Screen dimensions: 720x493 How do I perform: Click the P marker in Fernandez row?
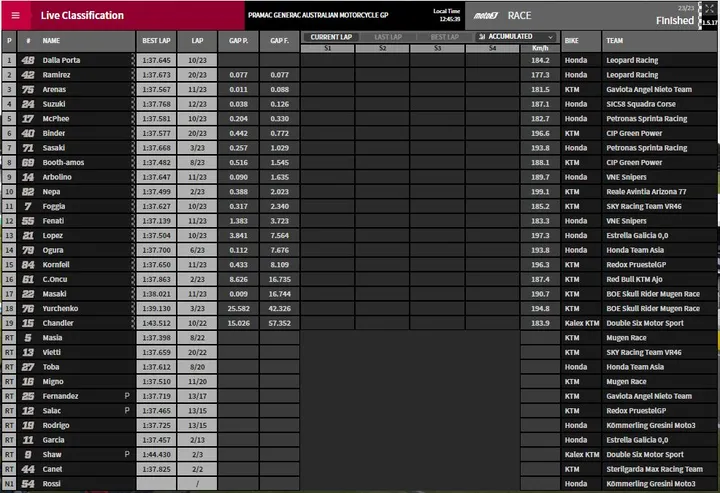coord(127,396)
